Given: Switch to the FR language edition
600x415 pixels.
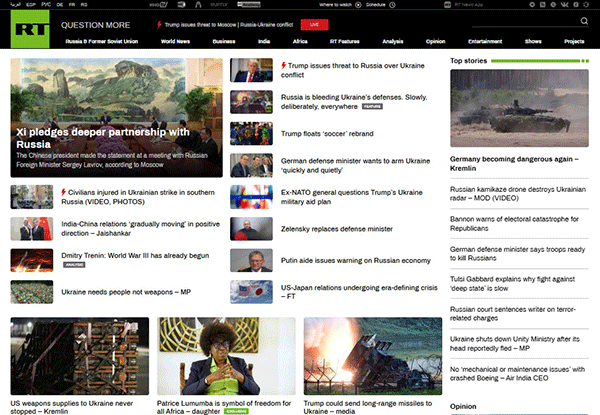Looking at the screenshot, I should (x=72, y=5).
